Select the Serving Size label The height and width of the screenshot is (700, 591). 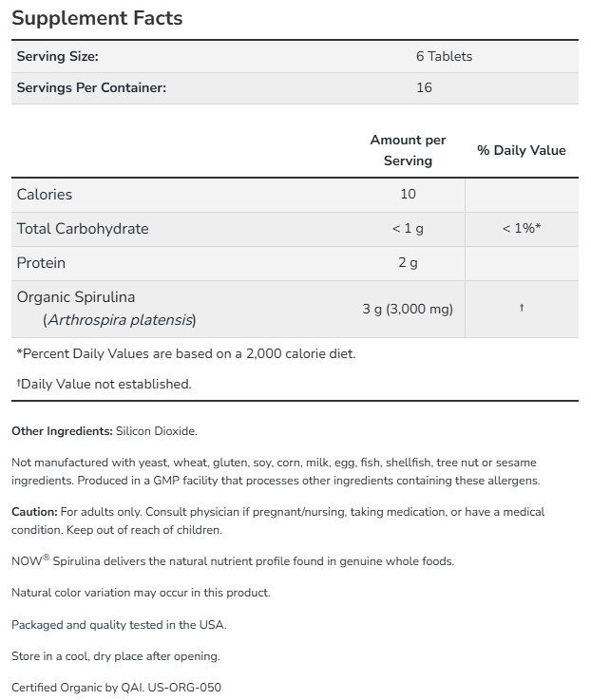(57, 56)
